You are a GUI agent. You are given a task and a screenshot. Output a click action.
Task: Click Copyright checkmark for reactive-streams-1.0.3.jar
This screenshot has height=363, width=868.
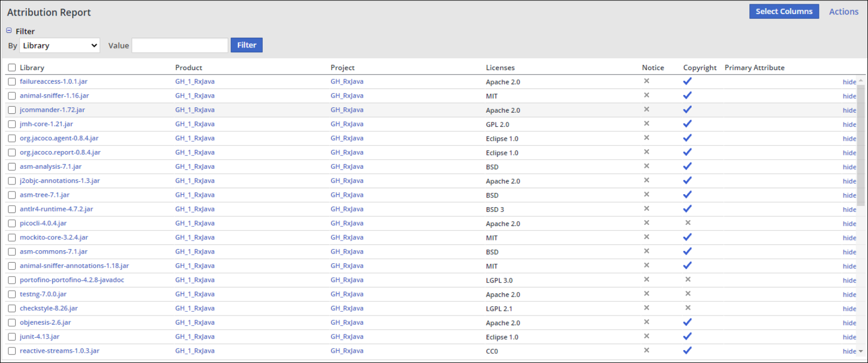click(x=687, y=351)
